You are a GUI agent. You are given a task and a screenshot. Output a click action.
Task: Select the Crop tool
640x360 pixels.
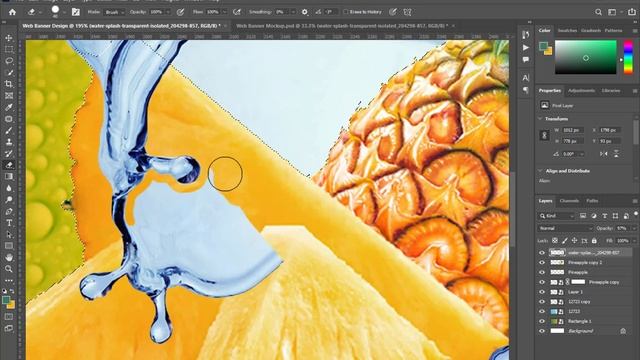[x=9, y=84]
